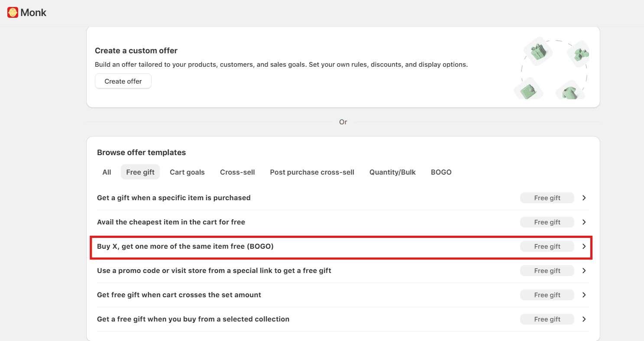Image resolution: width=644 pixels, height=341 pixels.
Task: Select the BOGO templates filter
Action: [x=441, y=172]
